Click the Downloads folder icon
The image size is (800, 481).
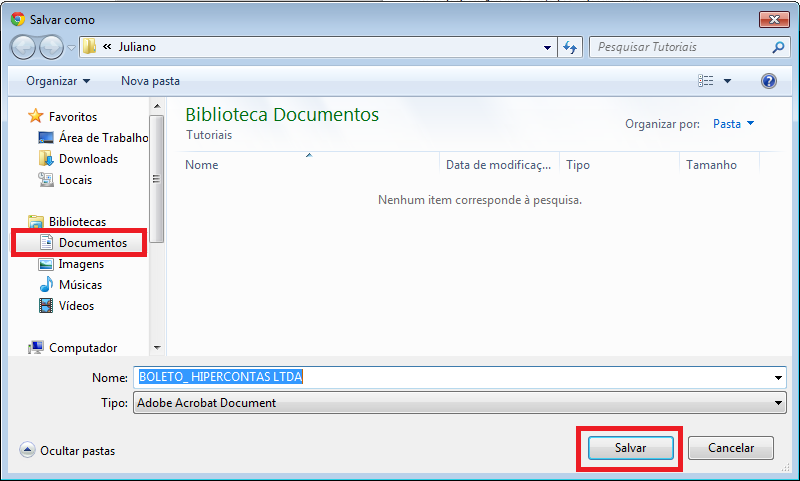[x=46, y=158]
